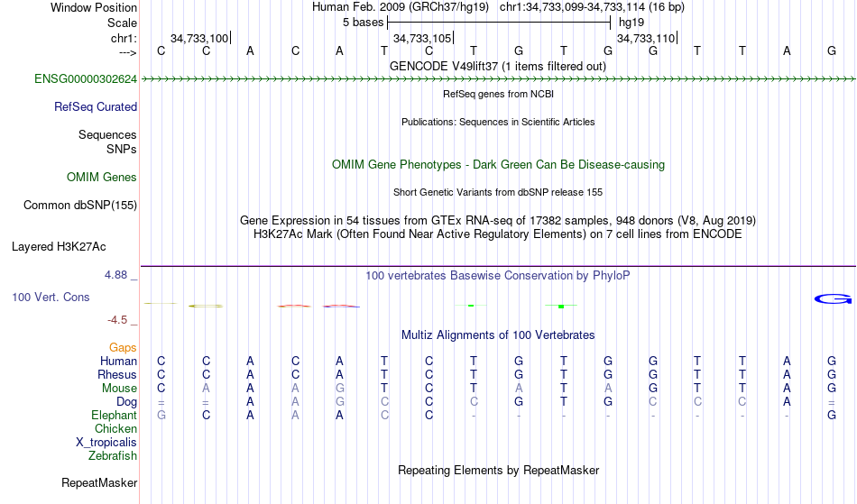Click the GTEx Gene Expression track title
This screenshot has width=857, height=504.
498,221
